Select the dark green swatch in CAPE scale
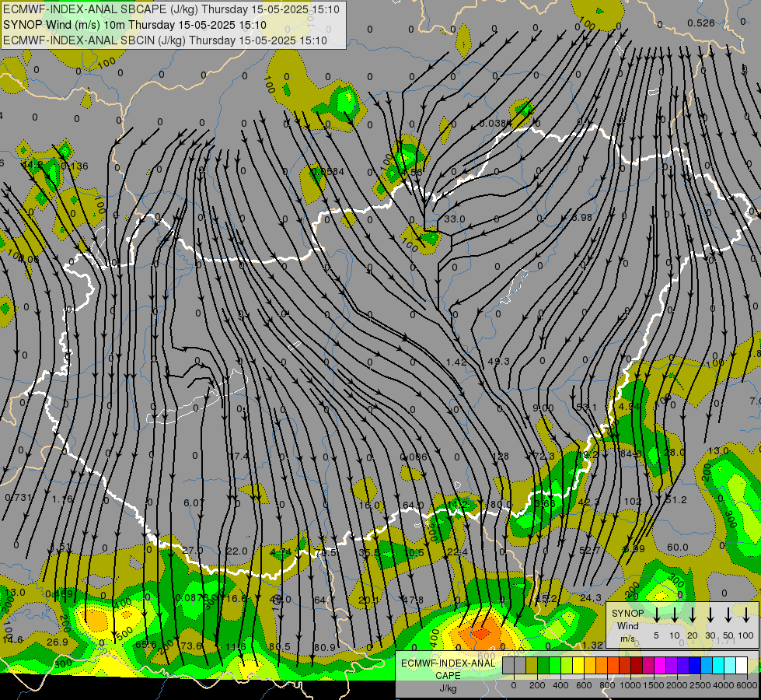 pos(543,666)
